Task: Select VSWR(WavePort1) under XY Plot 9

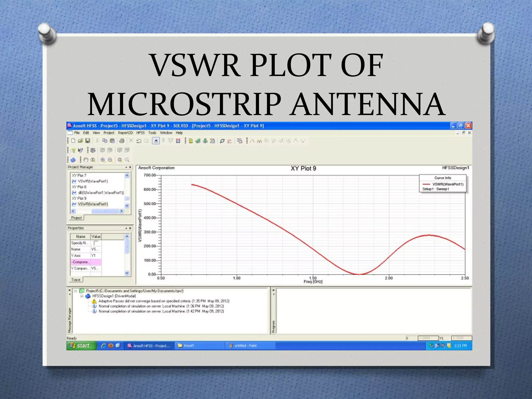Action: (x=93, y=204)
